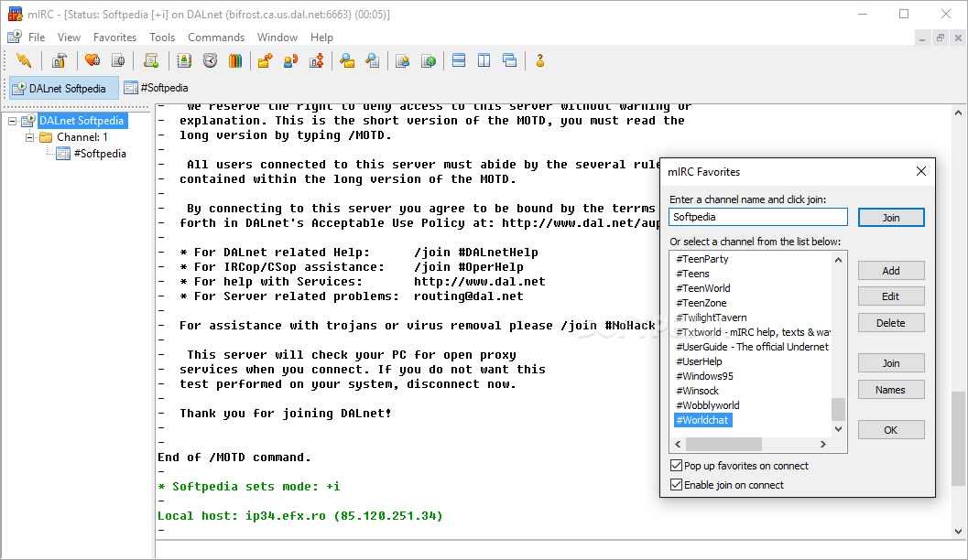The height and width of the screenshot is (560, 968).
Task: Click channel list scroll down arrow
Action: [838, 429]
